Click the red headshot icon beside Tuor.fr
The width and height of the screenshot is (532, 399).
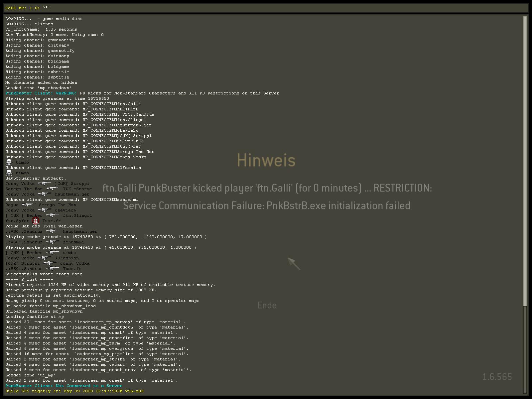click(x=36, y=221)
